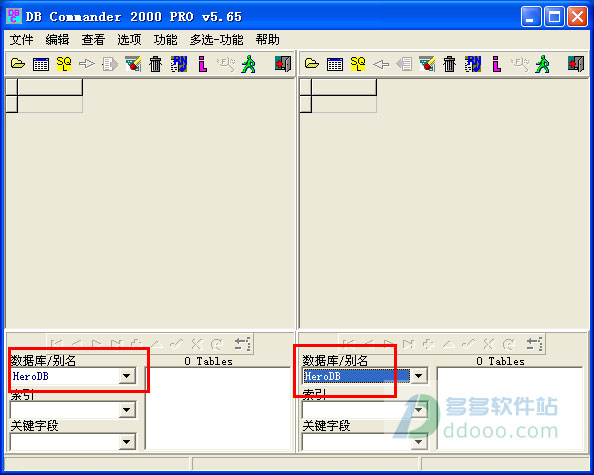Open the 多选-功能 menu
Image resolution: width=594 pixels, height=475 pixels.
coord(217,40)
